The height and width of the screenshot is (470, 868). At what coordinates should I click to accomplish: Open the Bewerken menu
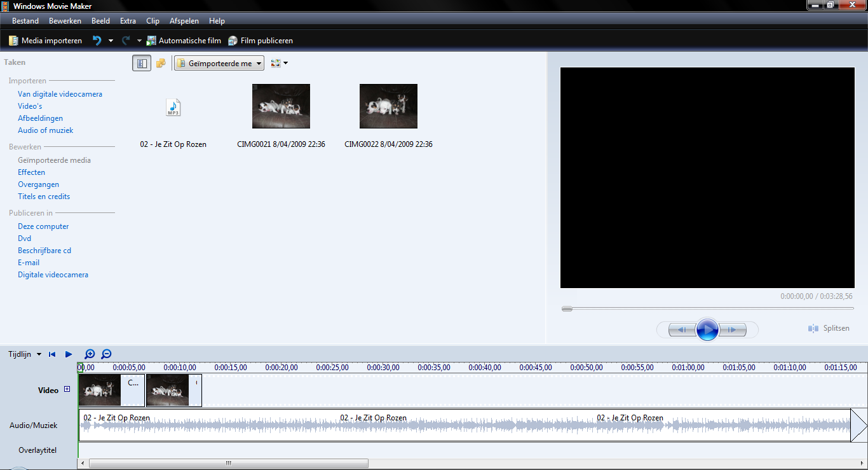65,21
